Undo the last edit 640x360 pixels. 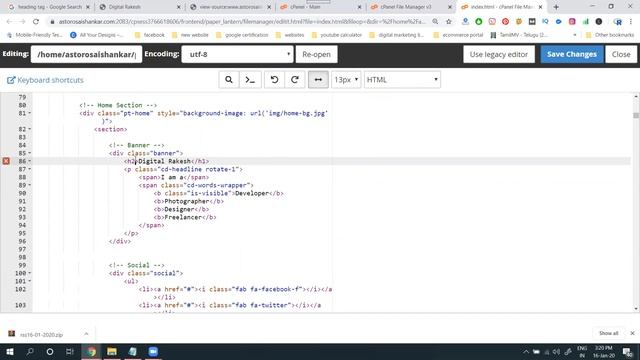[x=274, y=80]
